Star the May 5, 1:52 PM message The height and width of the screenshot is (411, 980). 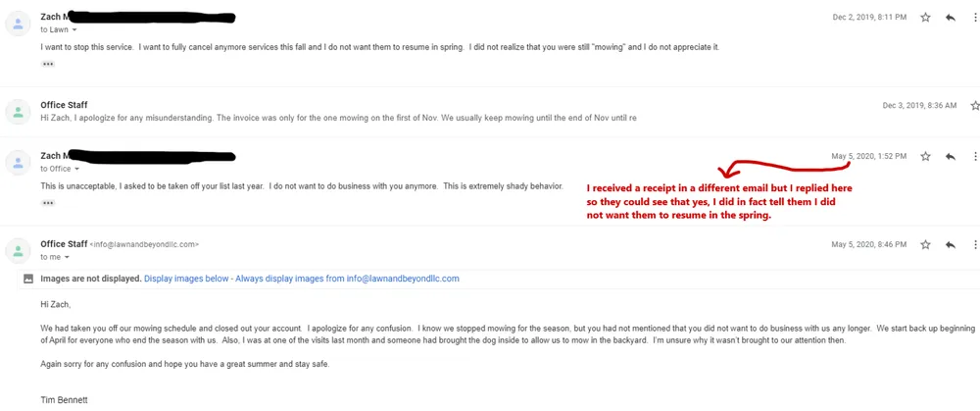[924, 157]
